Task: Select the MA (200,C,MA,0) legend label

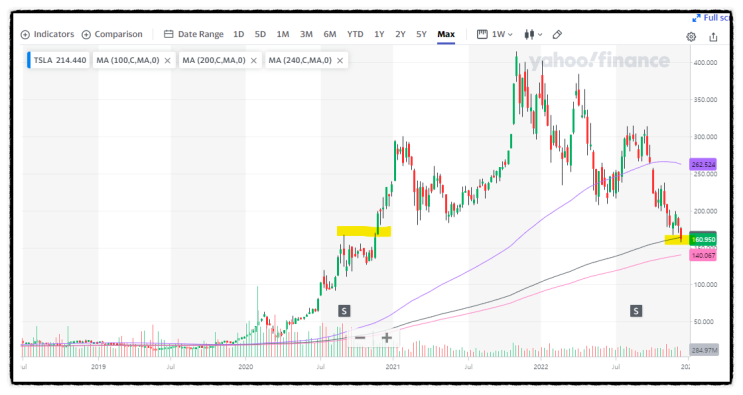Action: [x=214, y=60]
